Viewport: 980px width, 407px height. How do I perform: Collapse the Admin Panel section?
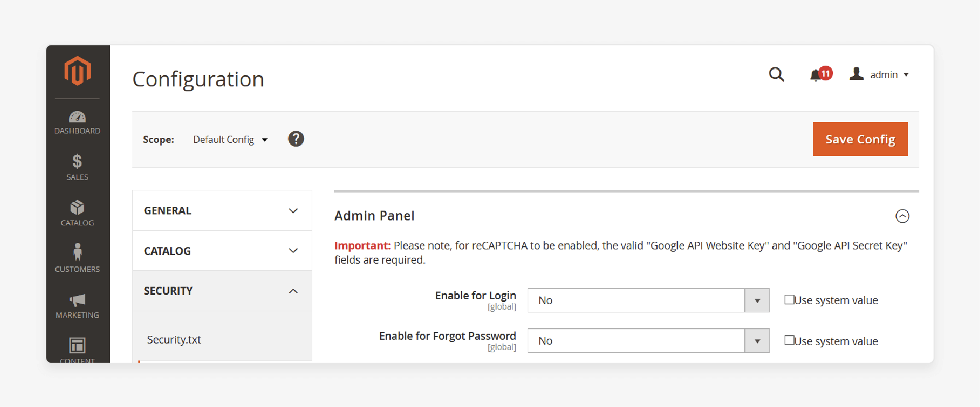902,216
